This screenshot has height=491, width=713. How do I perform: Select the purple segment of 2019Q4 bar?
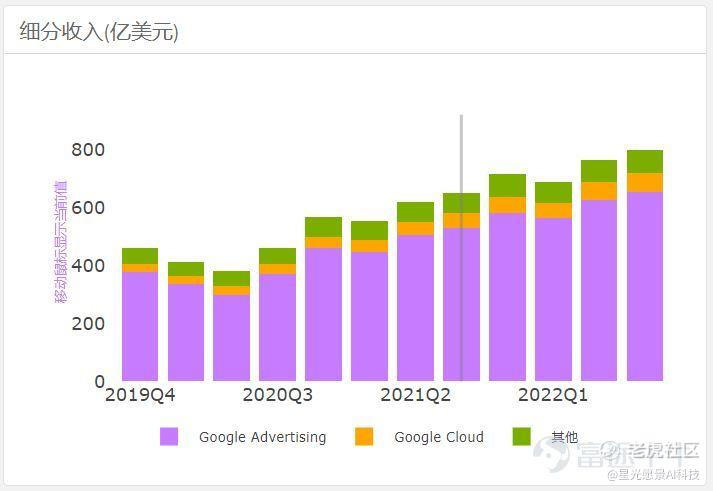tap(140, 326)
